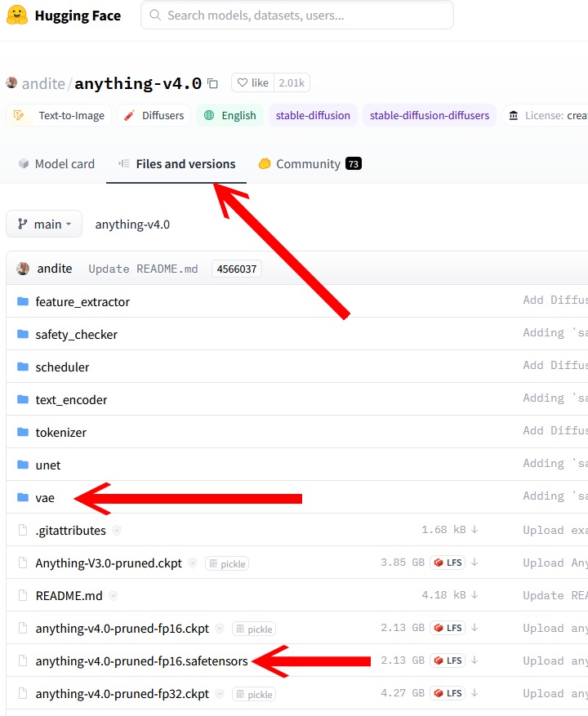Screen dimensions: 588x716
Task: Click the stable-diffusion tag
Action: (313, 116)
